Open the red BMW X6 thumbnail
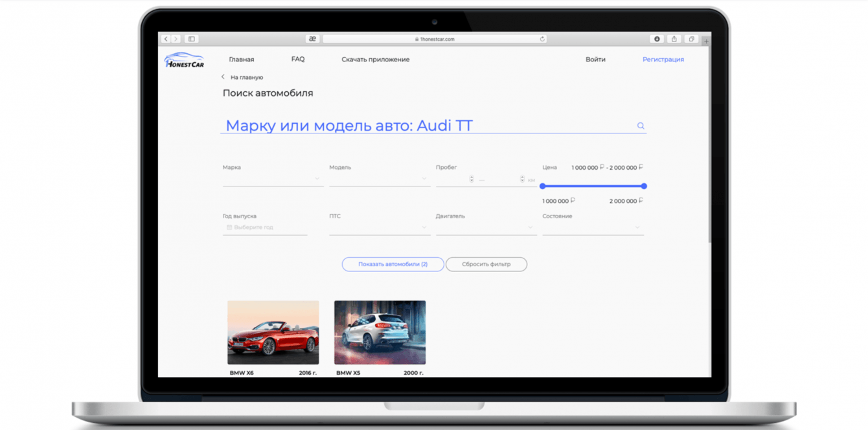Image resolution: width=868 pixels, height=430 pixels. pyautogui.click(x=273, y=332)
